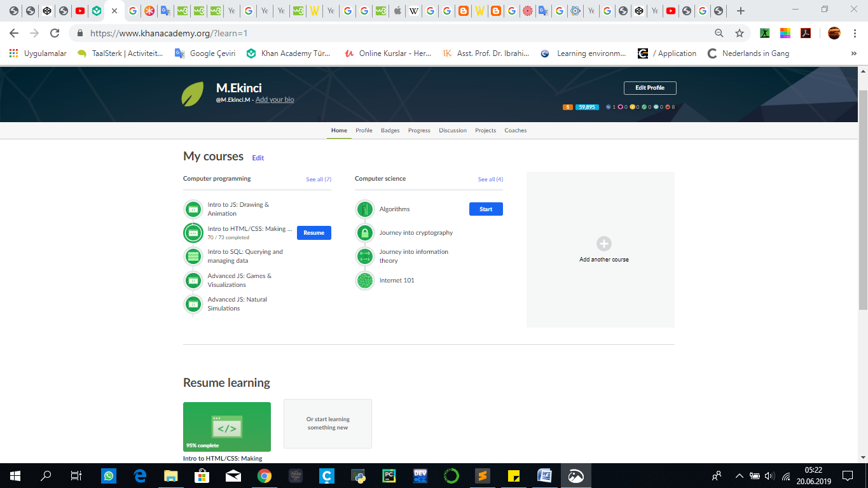Open the Projects tab
This screenshot has height=488, width=868.
486,130
